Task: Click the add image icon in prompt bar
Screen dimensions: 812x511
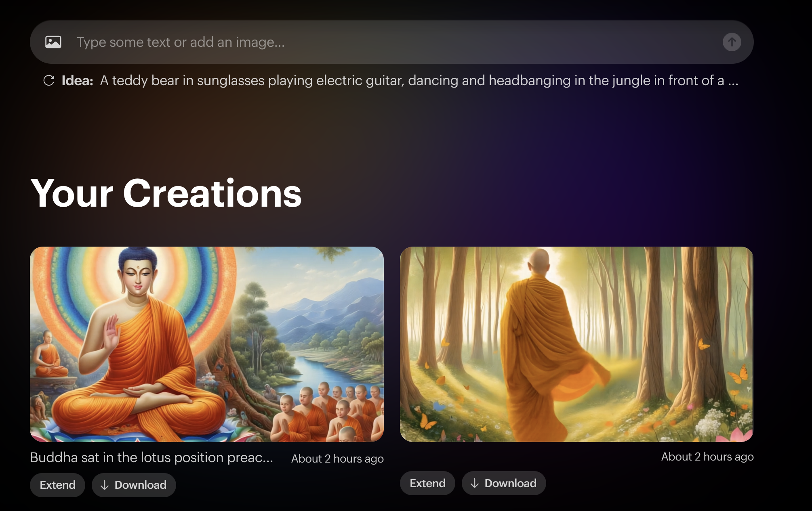Action: pos(53,42)
